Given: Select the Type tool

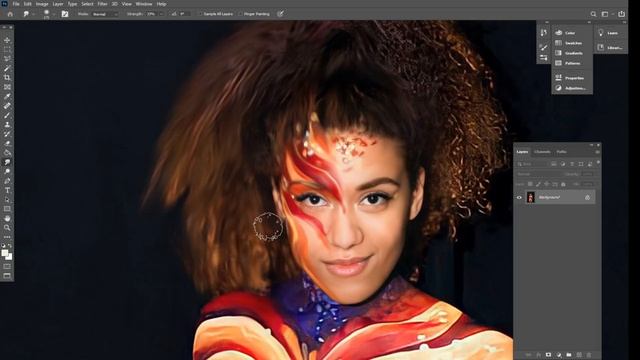Looking at the screenshot, I should [7, 190].
